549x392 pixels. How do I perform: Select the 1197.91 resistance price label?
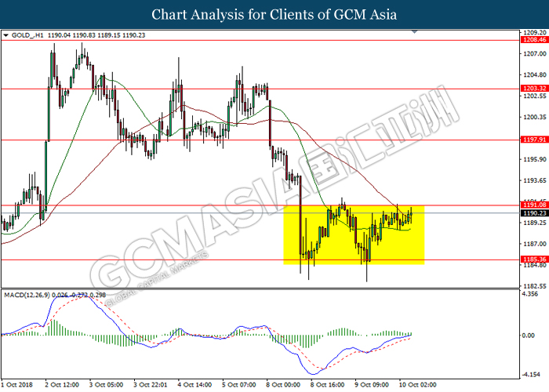click(535, 140)
